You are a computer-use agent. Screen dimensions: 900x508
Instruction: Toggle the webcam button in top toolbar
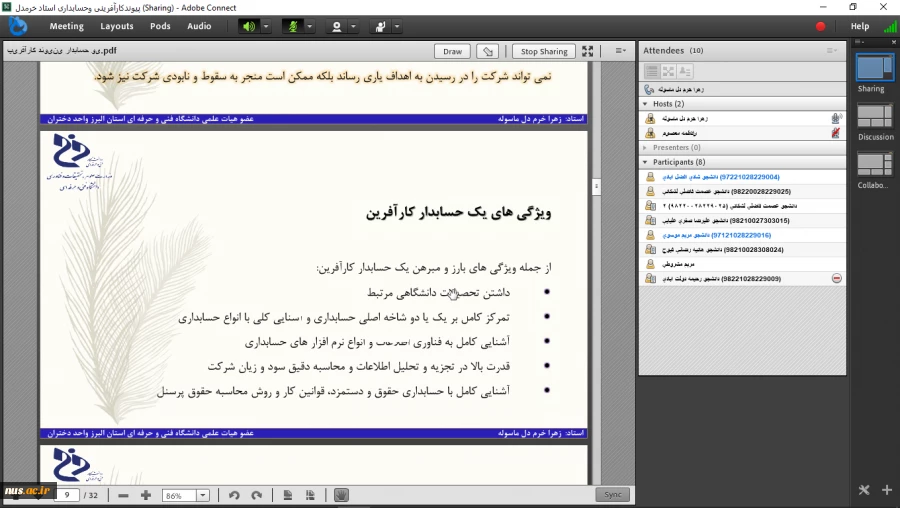tap(337, 26)
